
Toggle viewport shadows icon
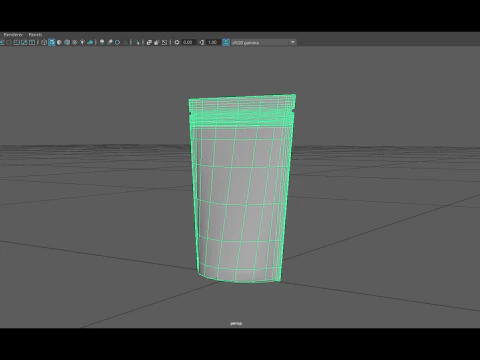pyautogui.click(x=90, y=42)
